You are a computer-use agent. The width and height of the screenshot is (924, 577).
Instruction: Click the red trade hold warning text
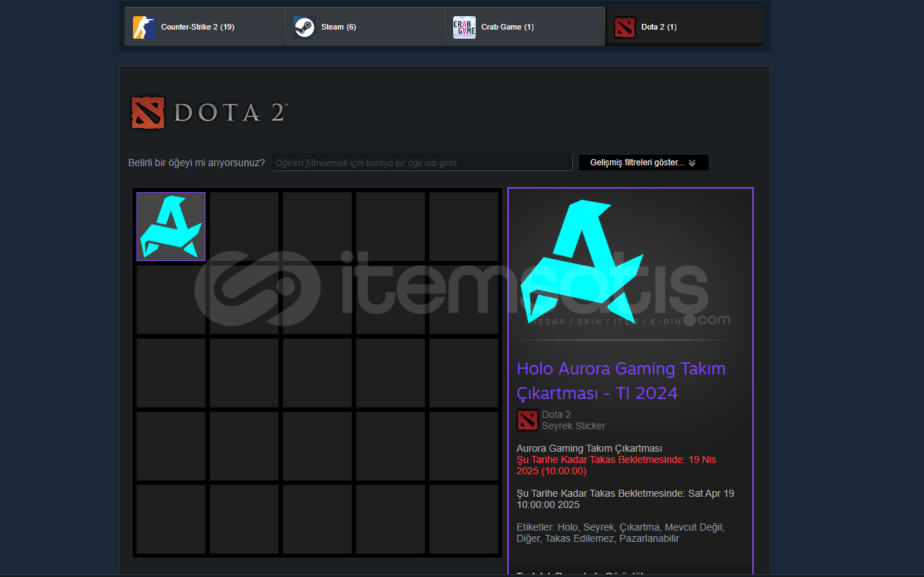616,465
